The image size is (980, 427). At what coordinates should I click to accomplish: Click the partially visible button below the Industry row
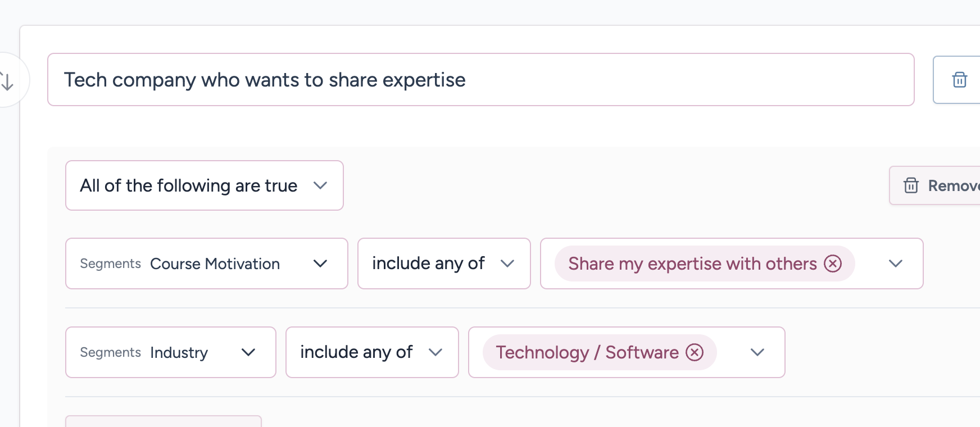click(163, 421)
